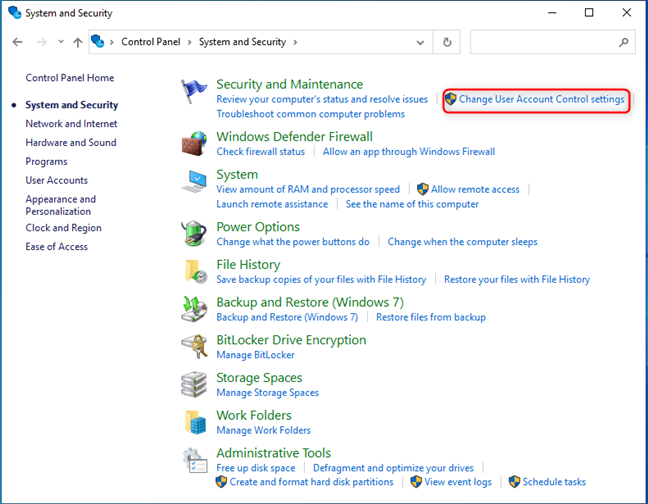648x504 pixels.
Task: Click the Security and Maintenance flag icon
Action: click(194, 90)
